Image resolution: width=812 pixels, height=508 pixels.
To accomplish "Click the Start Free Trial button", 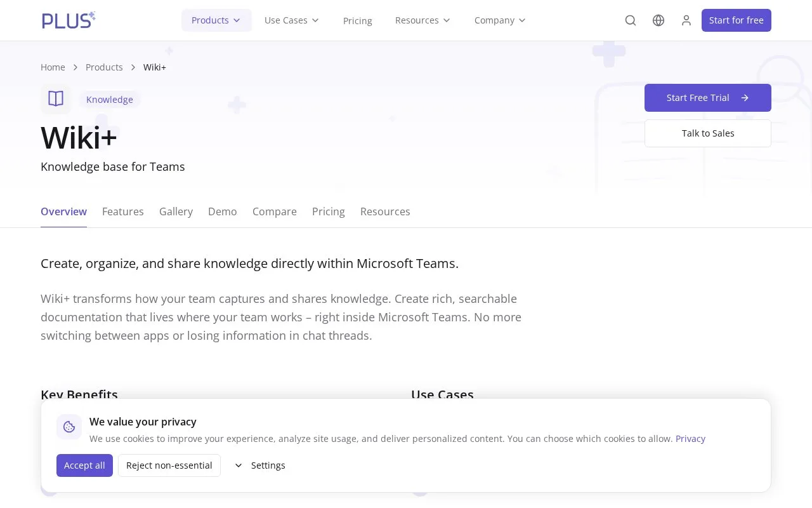I will 708,98.
